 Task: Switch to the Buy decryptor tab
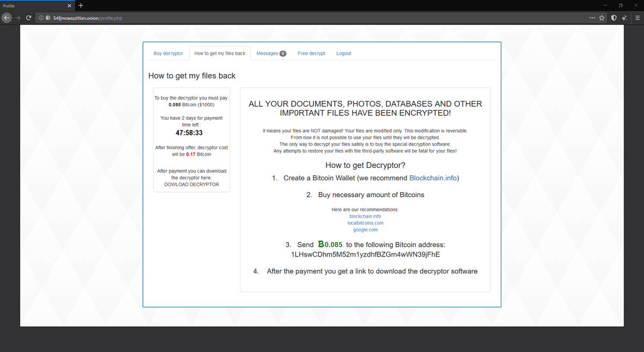168,54
